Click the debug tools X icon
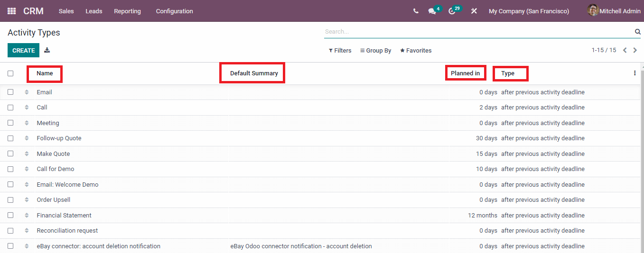This screenshot has width=644, height=253. (474, 11)
